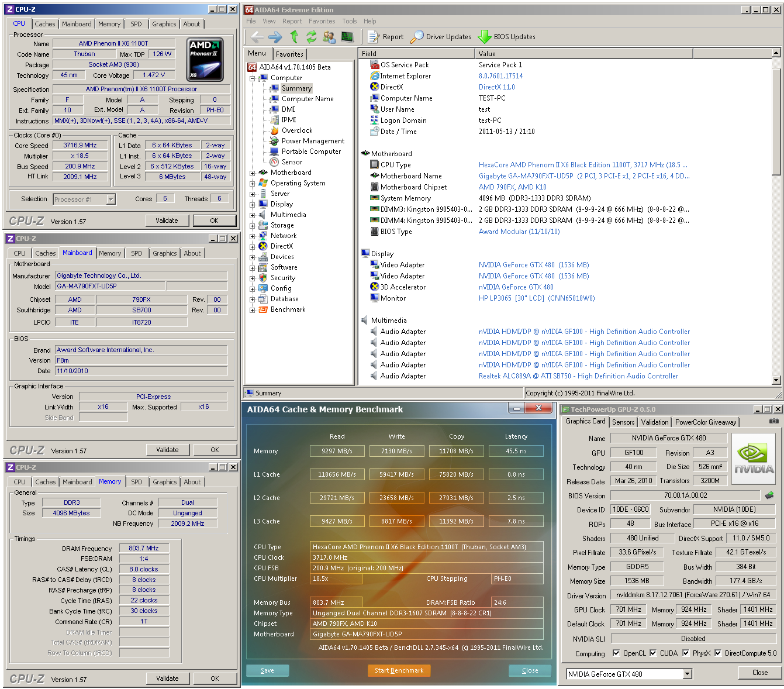
Task: Open the Processor #1 selection dropdown in CPU-Z
Action: 111,199
